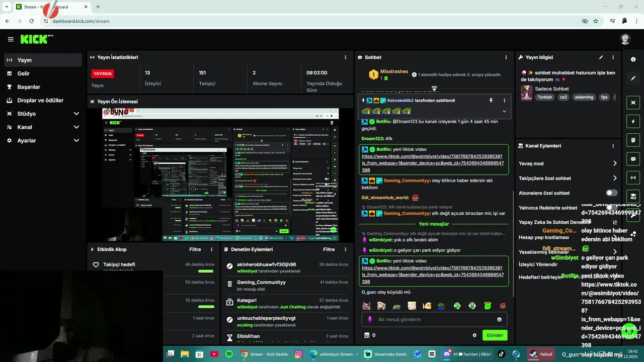Toggle the lightning bolt rail icon
Viewport: 644px width, 362px height.
[x=633, y=121]
